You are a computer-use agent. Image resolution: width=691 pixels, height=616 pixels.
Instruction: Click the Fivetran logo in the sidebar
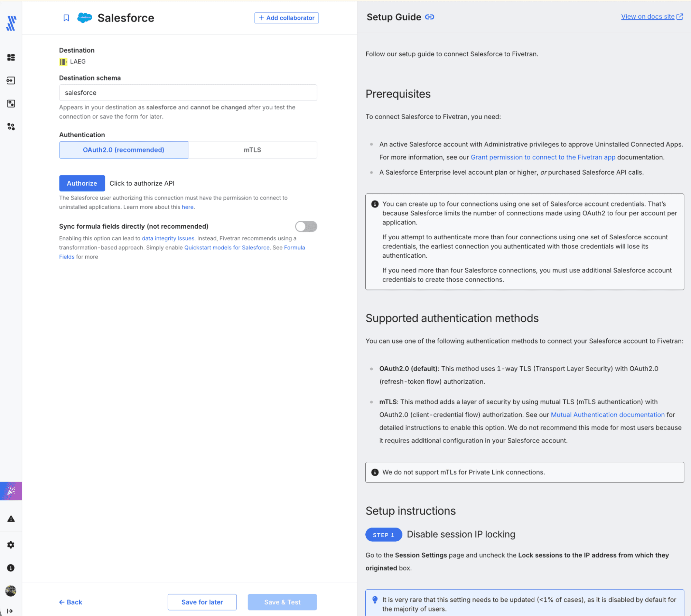click(x=11, y=23)
